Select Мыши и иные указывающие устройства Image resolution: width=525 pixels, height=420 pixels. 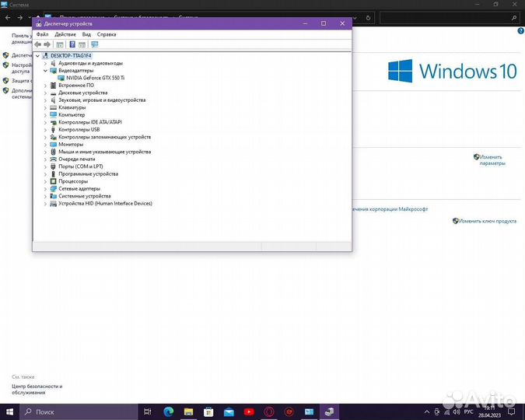point(104,152)
